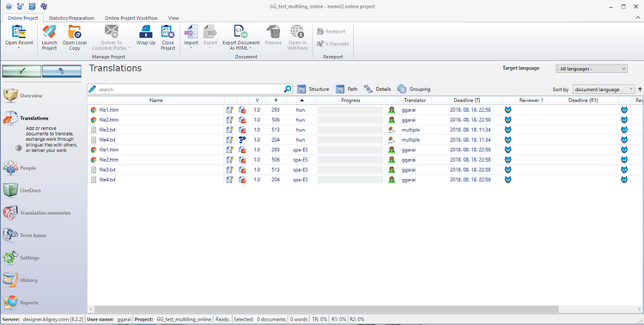Click the sort direction arrow
The image size is (644, 325).
tap(640, 89)
